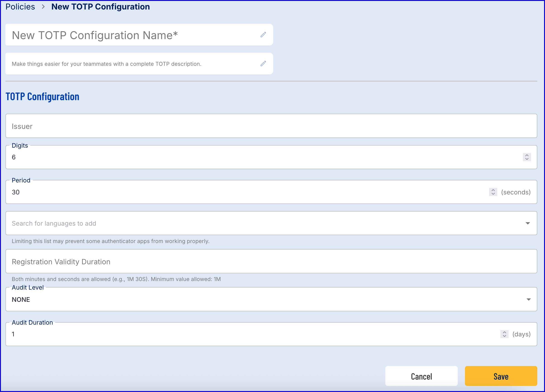The width and height of the screenshot is (545, 392).
Task: Save the TOTP configuration
Action: pos(501,376)
